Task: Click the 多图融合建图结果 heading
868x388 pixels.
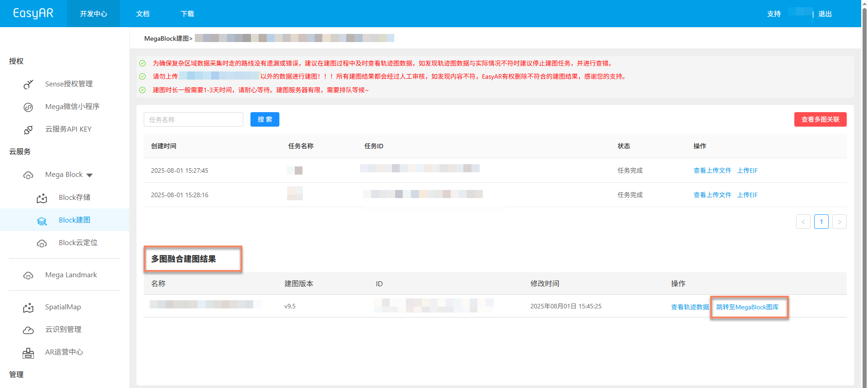Action: tap(184, 259)
